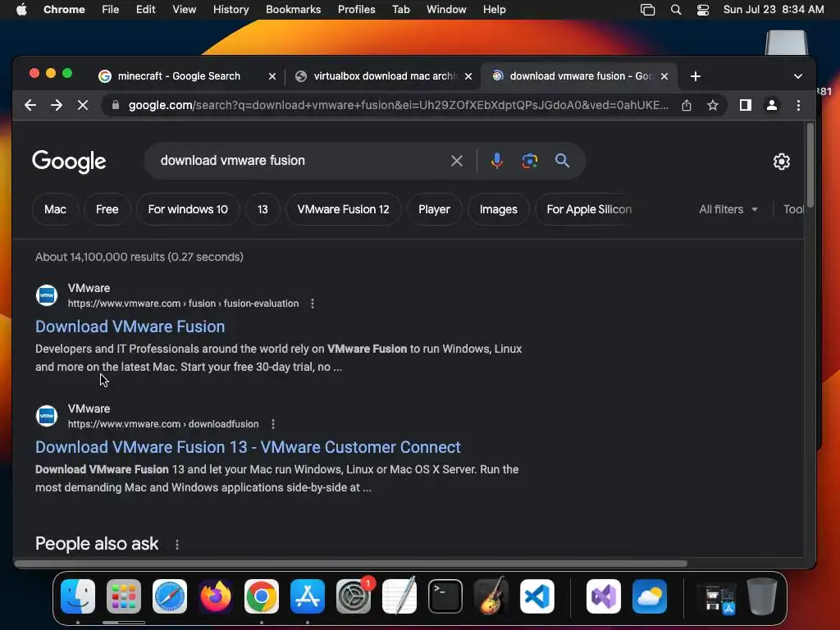Start Google voice search with the microphone
The width and height of the screenshot is (840, 630).
tap(496, 161)
